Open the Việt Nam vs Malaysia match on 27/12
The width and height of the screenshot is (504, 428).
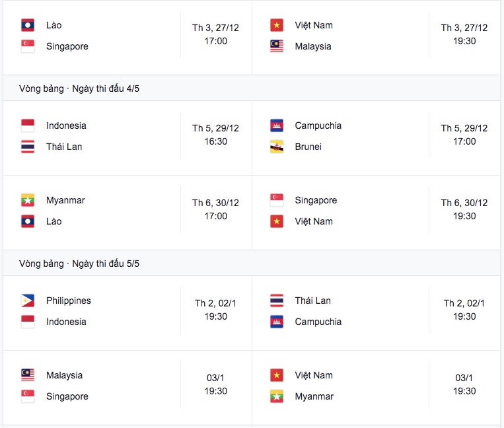coord(376,37)
